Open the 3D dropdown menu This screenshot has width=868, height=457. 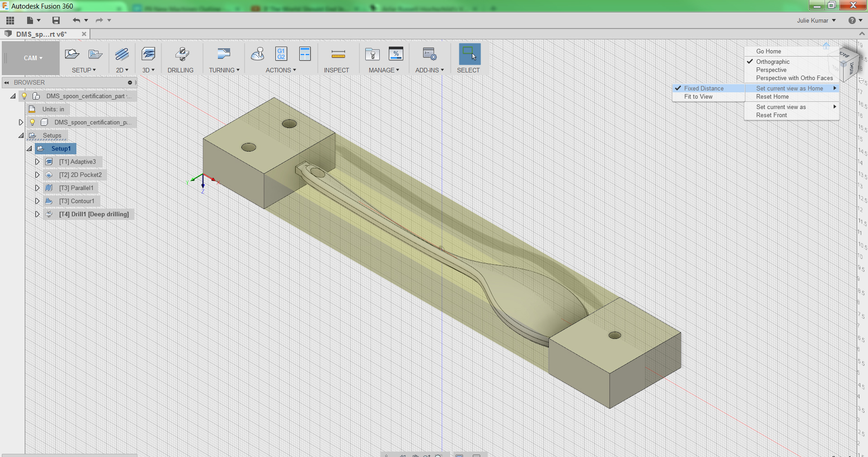pyautogui.click(x=148, y=70)
